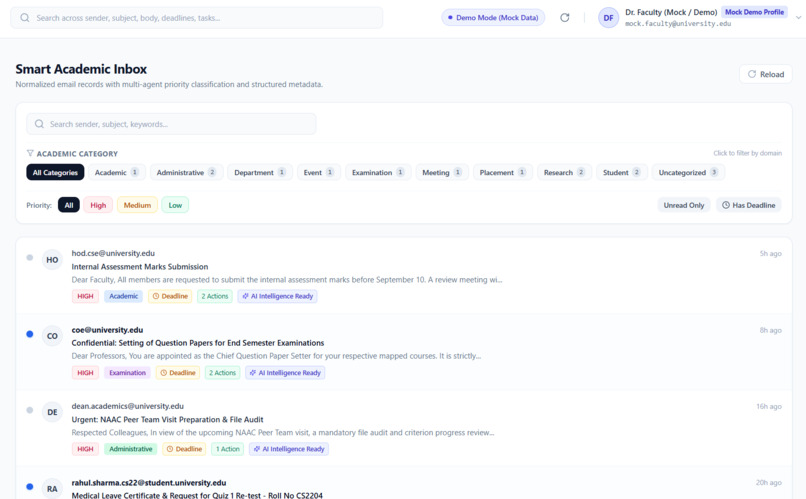This screenshot has height=499, width=806.
Task: Select the All priority filter
Action: coord(69,205)
